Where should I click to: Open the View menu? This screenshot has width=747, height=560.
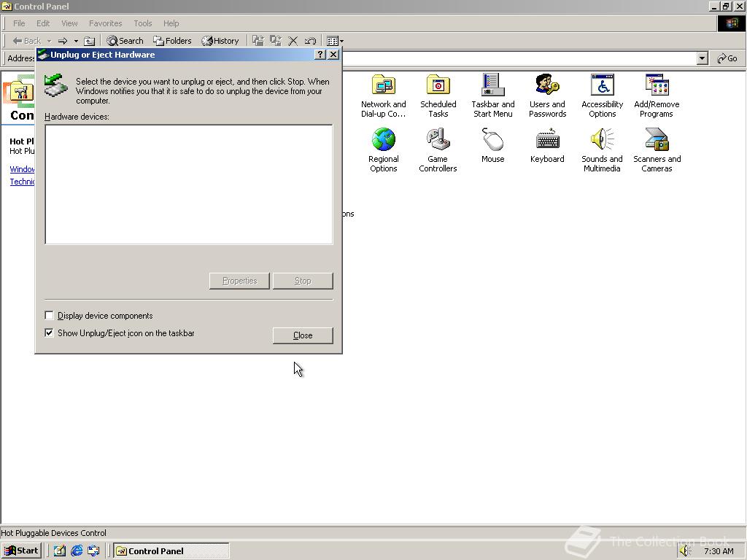tap(69, 23)
